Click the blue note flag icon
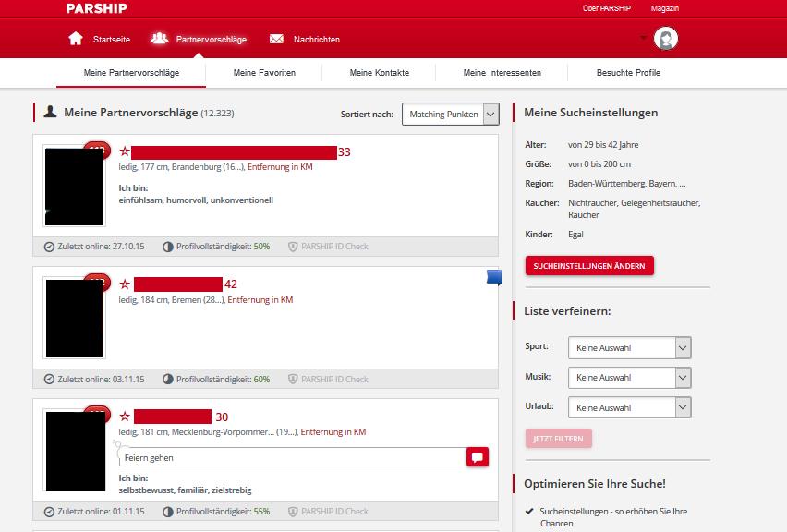Image resolution: width=787 pixels, height=532 pixels. point(494,277)
